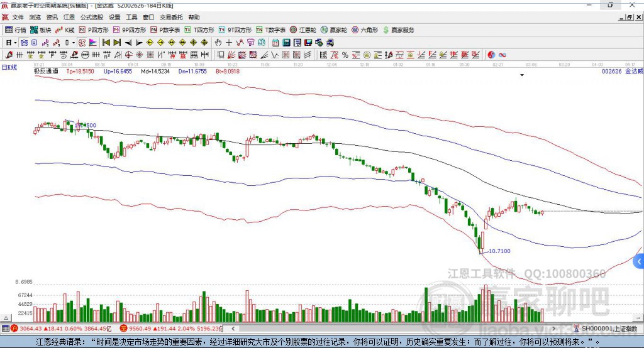Open the 文件 menu
The width and height of the screenshot is (644, 348).
click(18, 17)
